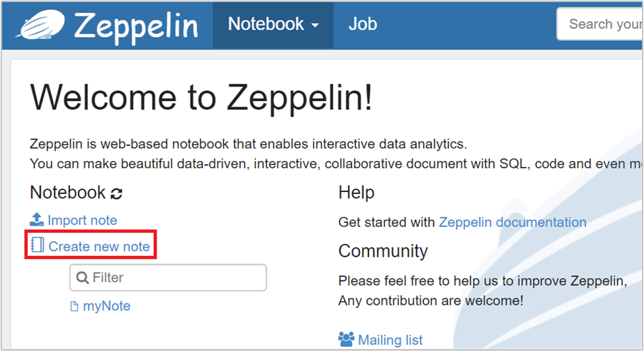Image resolution: width=644 pixels, height=351 pixels.
Task: Focus the notebook search field
Action: pyautogui.click(x=601, y=24)
